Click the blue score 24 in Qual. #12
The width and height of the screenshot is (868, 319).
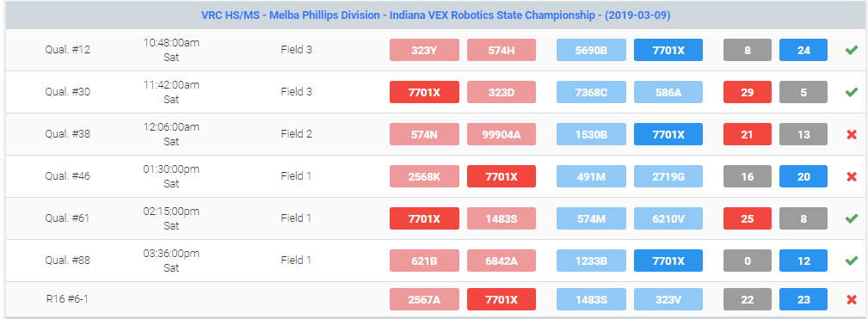(803, 50)
